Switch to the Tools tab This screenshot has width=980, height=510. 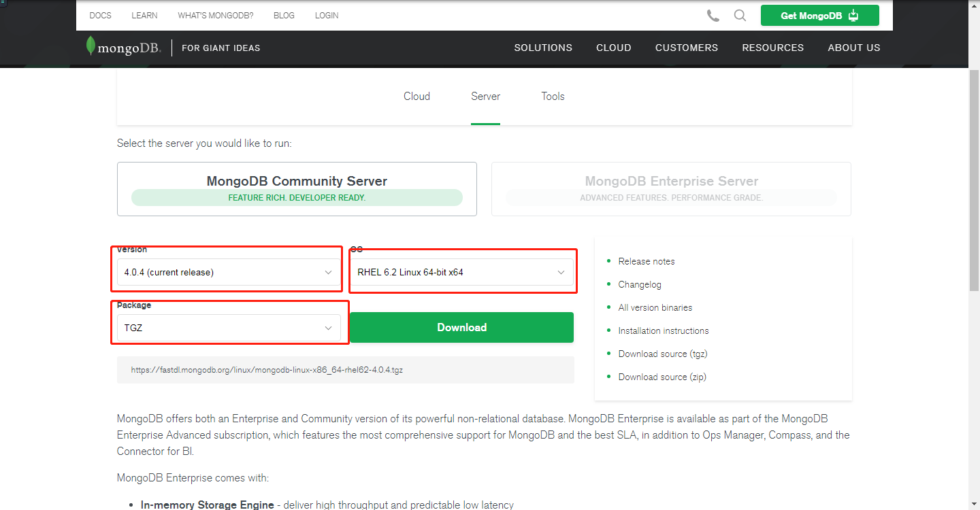pos(553,97)
